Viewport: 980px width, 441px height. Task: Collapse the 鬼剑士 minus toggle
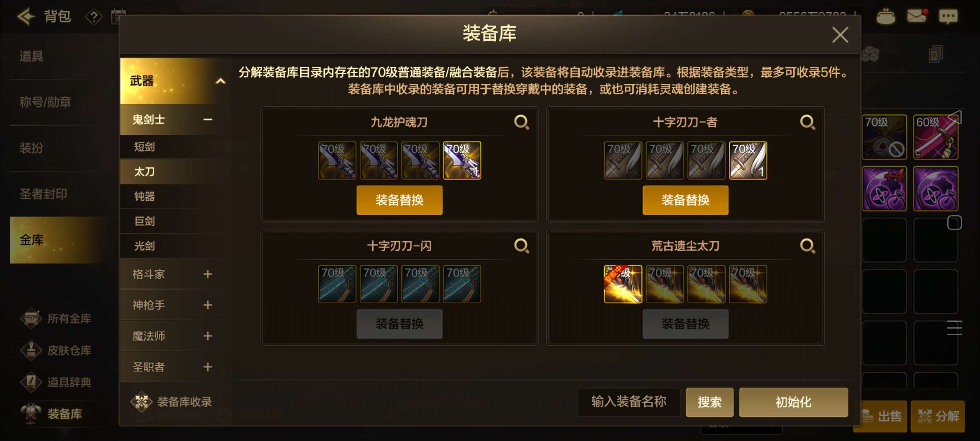click(208, 120)
